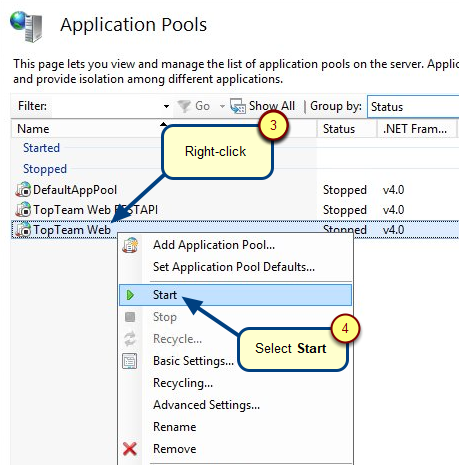460x465 pixels.
Task: Click the DefaultAppPool pool icon
Action: pyautogui.click(x=23, y=189)
